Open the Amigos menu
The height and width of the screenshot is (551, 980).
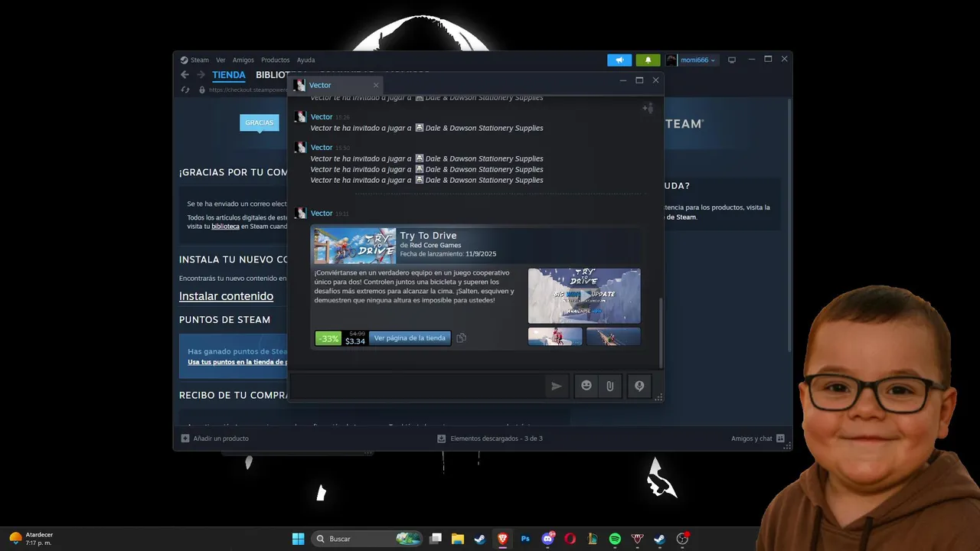tap(243, 60)
